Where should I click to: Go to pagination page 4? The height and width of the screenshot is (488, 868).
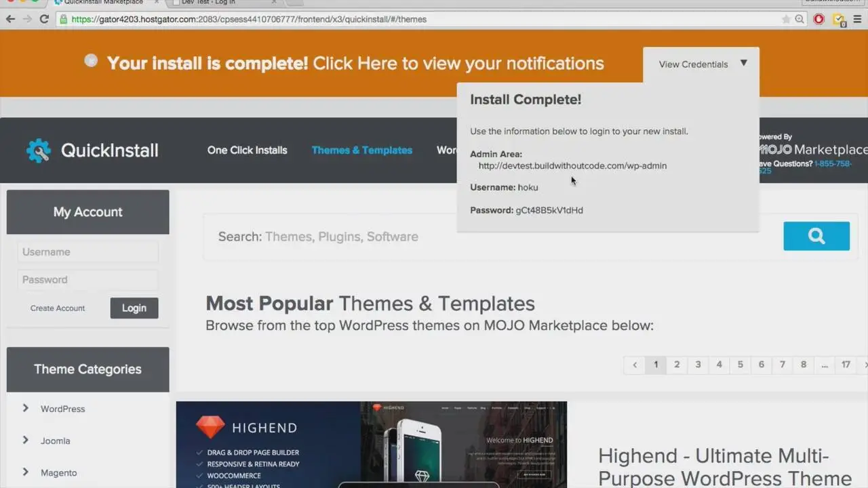click(719, 365)
